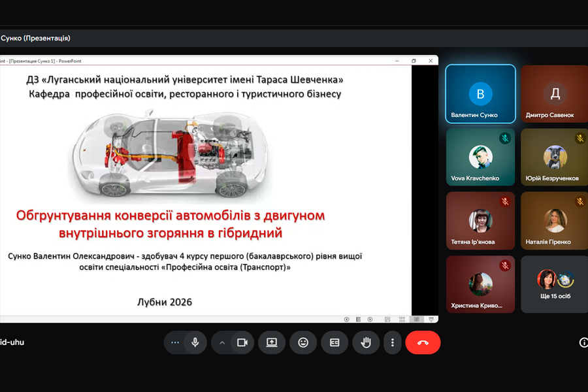Screen dimensions: 588x392
Task: Start PowerPoint slideshow view icon
Action: click(431, 319)
